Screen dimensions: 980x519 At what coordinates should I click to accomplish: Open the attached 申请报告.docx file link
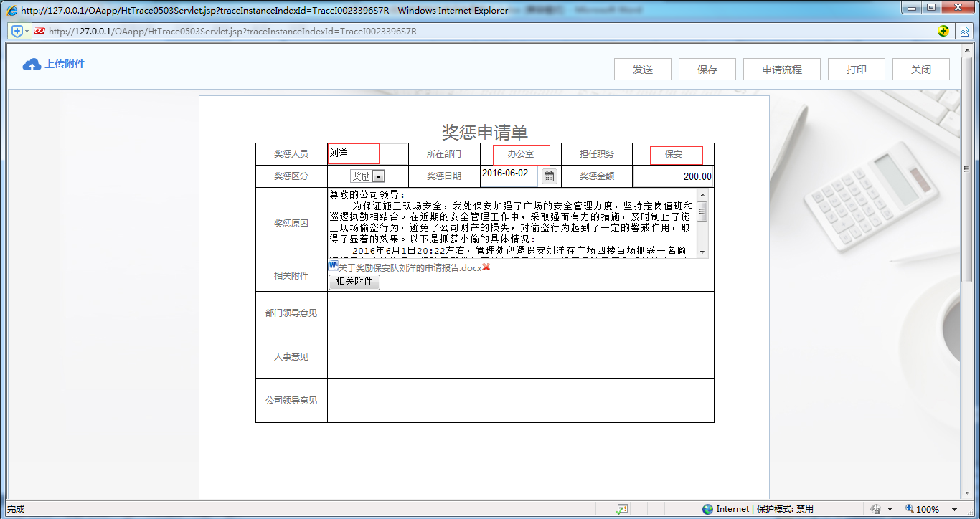(410, 268)
